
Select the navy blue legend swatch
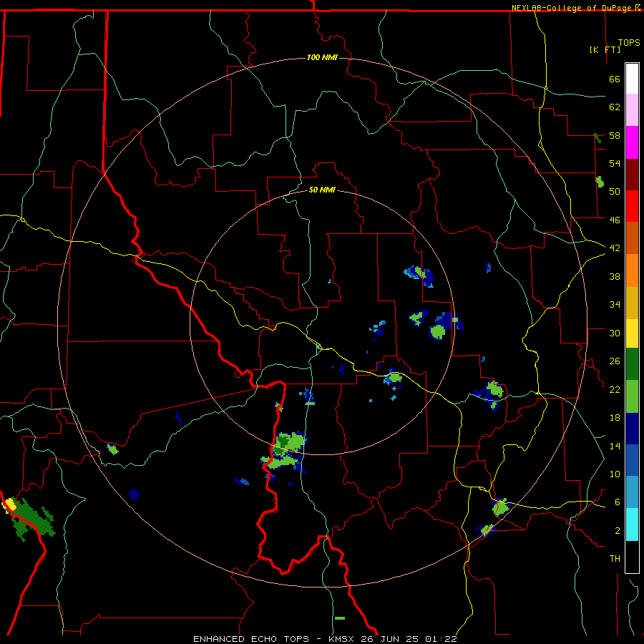point(632,429)
